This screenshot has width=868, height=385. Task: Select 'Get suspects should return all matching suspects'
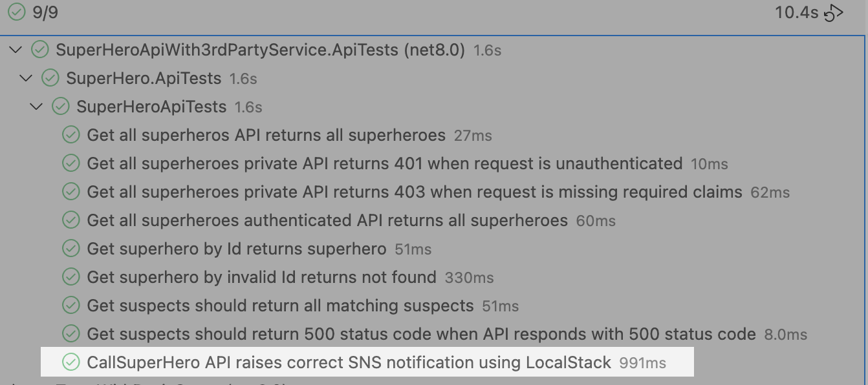pos(280,306)
